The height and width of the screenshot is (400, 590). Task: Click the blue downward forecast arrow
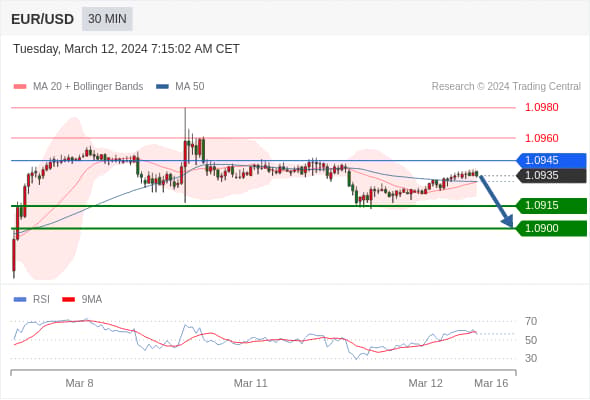497,201
